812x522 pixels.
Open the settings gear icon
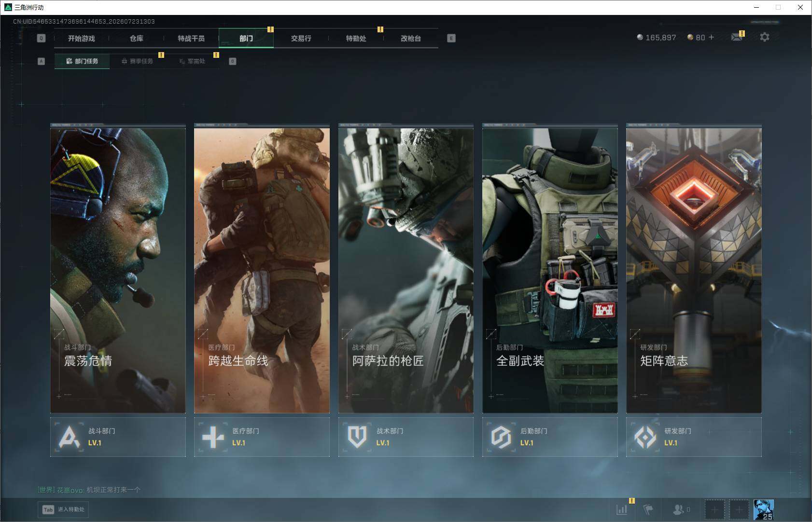tap(765, 37)
